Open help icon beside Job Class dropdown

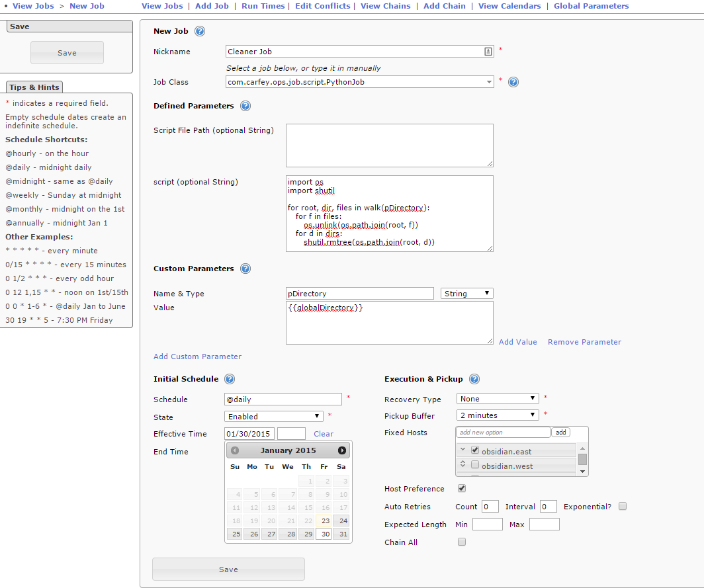coord(513,82)
